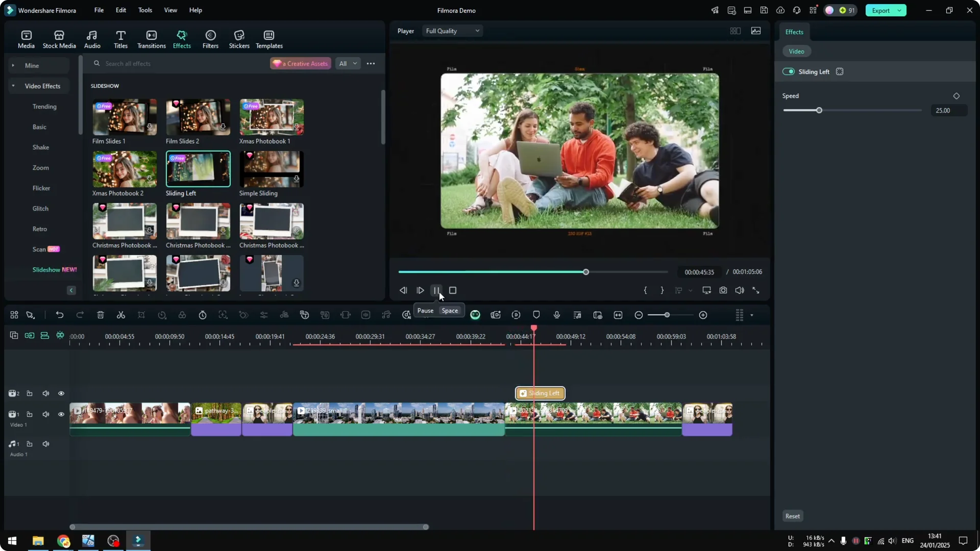Zoom out timeline with minus icon
The image size is (980, 551).
click(639, 315)
